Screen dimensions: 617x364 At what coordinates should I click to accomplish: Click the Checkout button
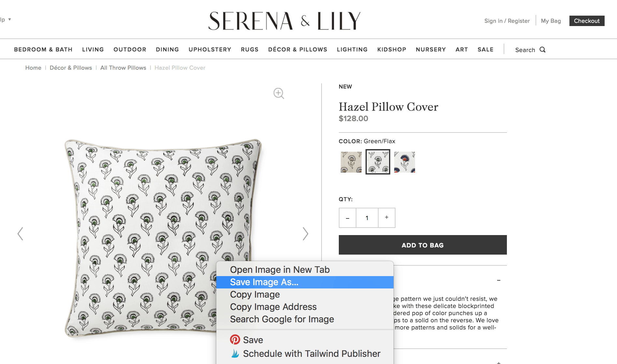pos(587,21)
